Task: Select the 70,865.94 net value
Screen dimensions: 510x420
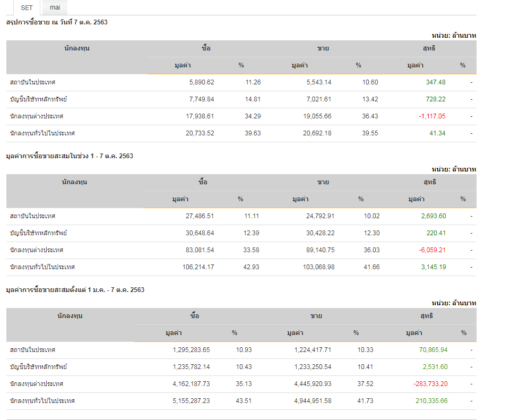Action: coord(433,350)
